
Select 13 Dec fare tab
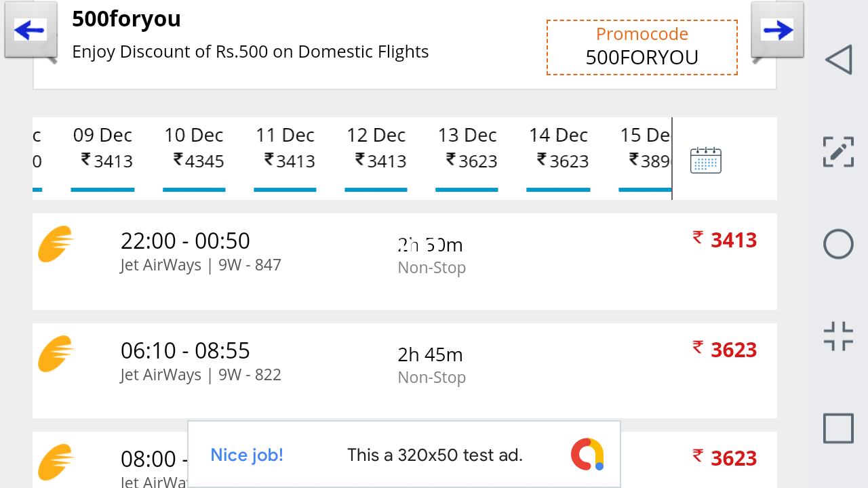click(x=467, y=149)
